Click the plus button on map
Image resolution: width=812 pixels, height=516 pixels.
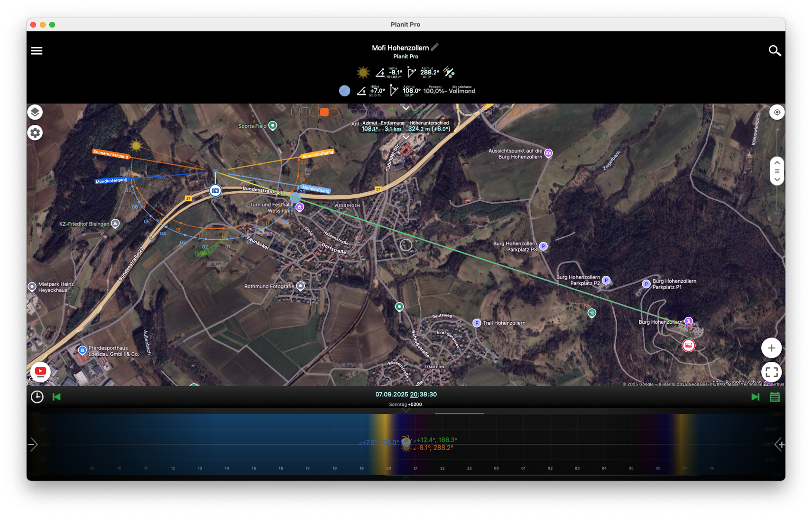click(x=771, y=348)
